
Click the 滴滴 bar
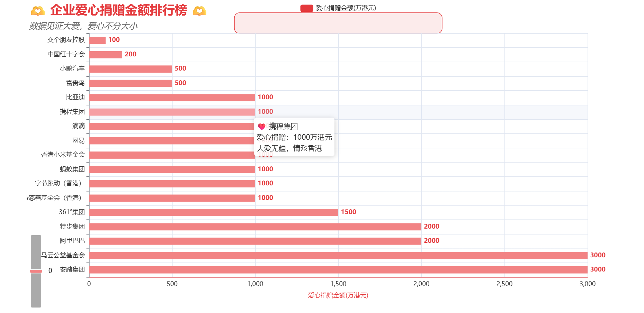coord(172,126)
